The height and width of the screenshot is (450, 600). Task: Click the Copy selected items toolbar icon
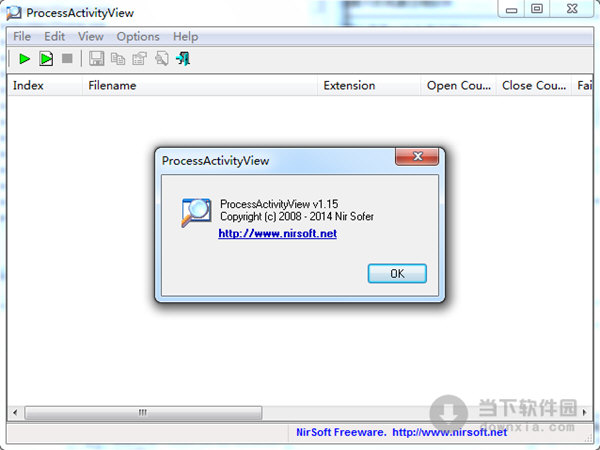point(118,59)
